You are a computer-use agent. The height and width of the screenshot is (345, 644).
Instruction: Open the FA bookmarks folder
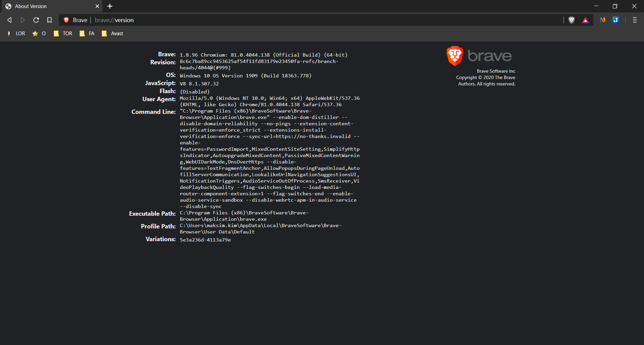coord(87,33)
